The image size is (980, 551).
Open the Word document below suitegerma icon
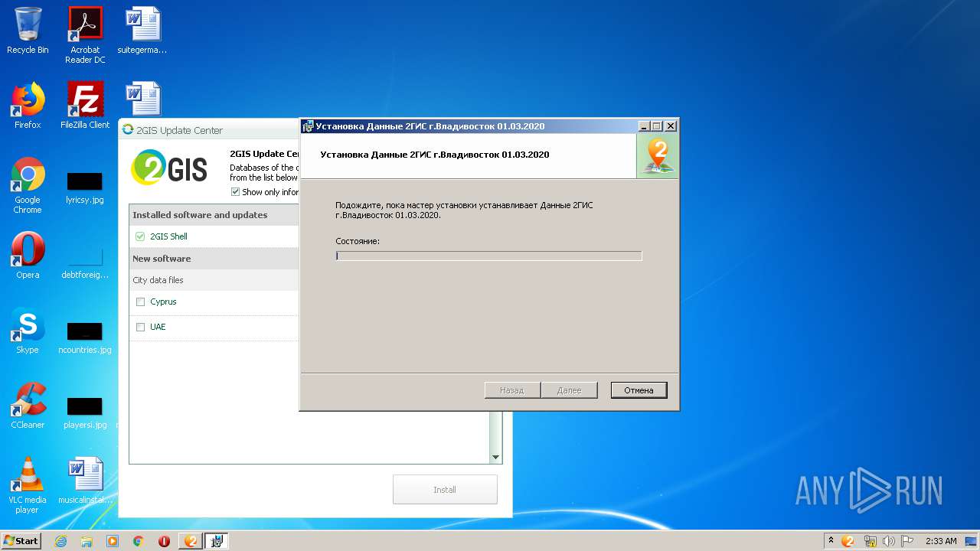(143, 99)
